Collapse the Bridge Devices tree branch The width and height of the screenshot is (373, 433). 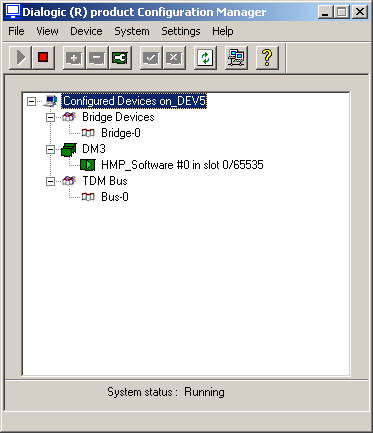(x=50, y=117)
